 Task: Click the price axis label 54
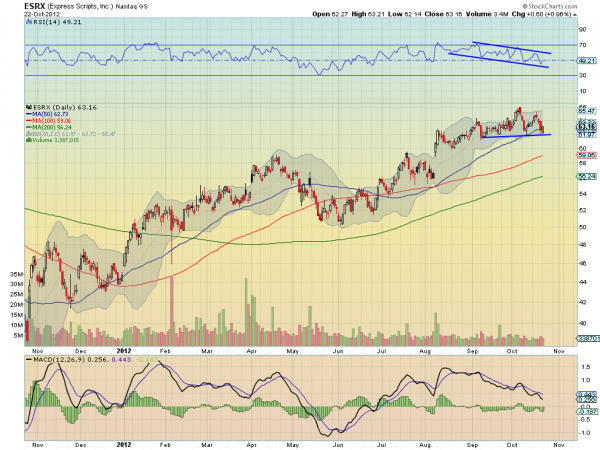(x=582, y=194)
